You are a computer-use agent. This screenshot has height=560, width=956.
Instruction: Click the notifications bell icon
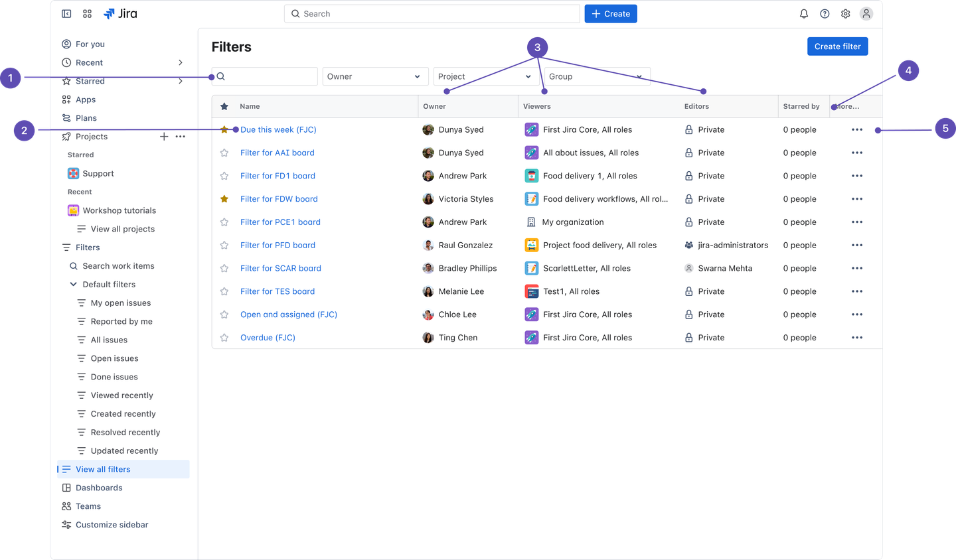click(x=803, y=14)
